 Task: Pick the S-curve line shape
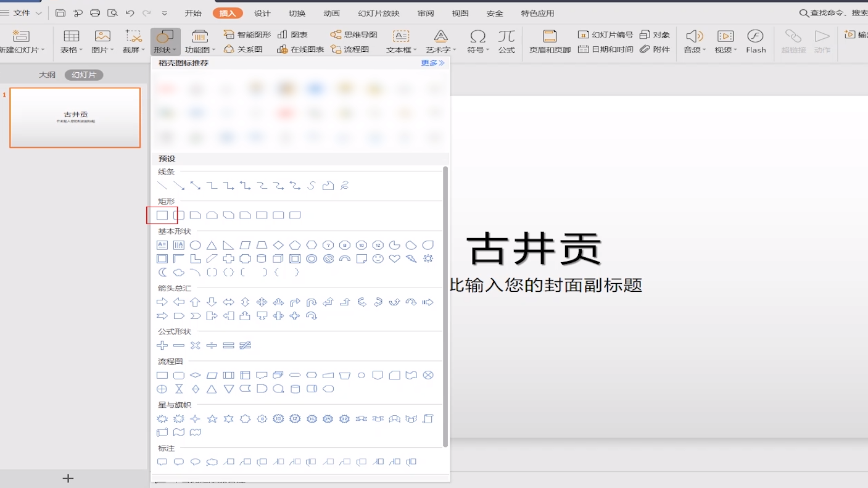312,185
